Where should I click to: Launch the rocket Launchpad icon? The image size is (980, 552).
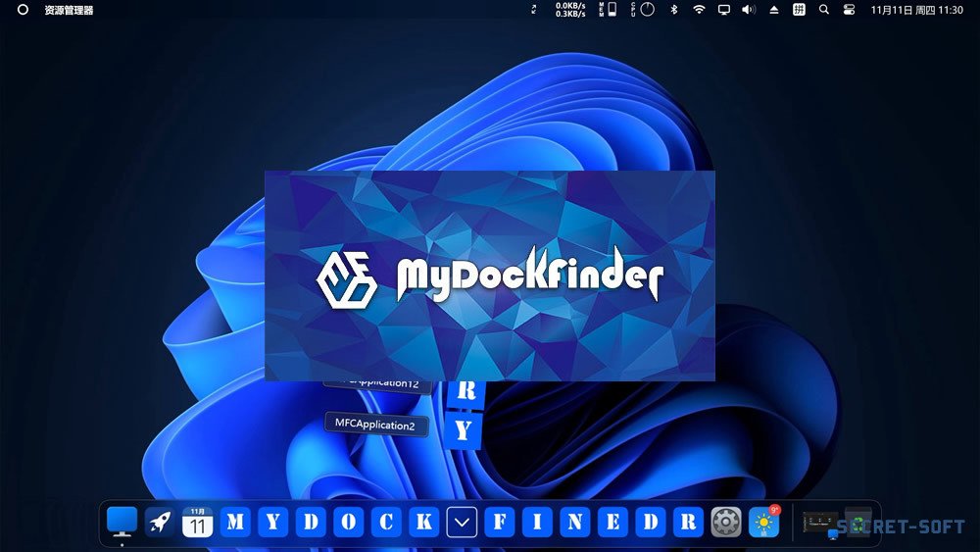click(x=160, y=523)
